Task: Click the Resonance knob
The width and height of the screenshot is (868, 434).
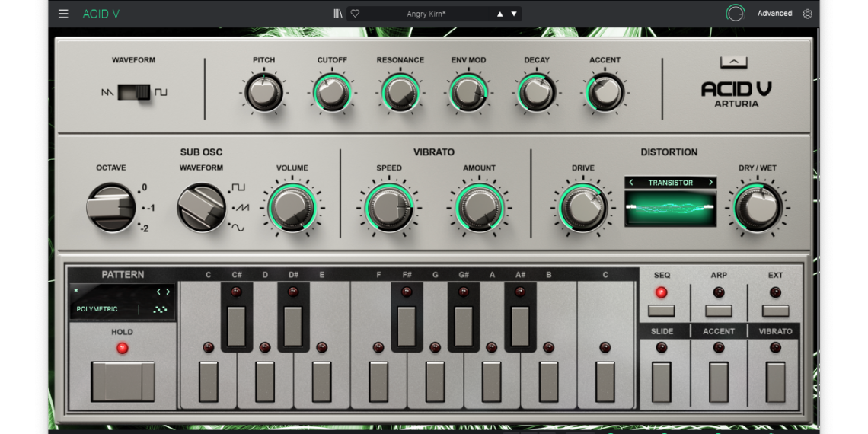Action: tap(400, 92)
